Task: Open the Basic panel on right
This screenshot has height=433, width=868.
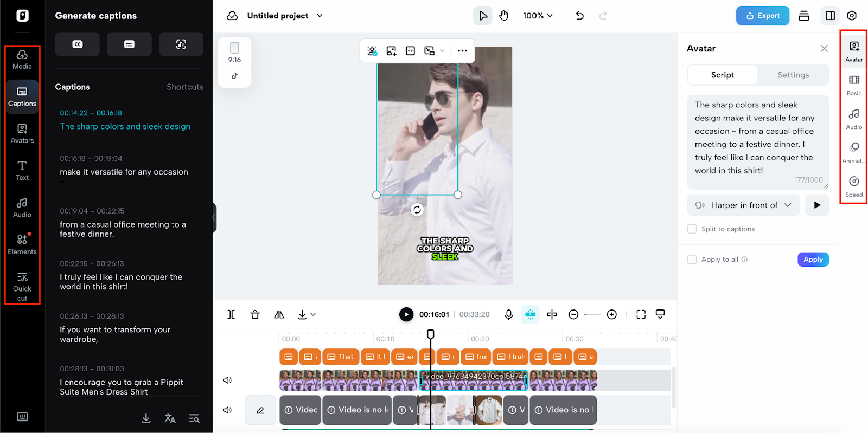Action: [x=854, y=85]
